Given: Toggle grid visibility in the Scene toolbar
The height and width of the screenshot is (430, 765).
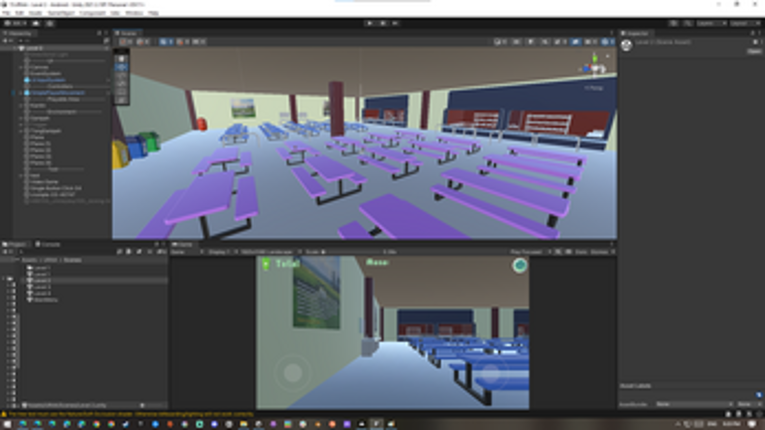Looking at the screenshot, I should coord(166,42).
